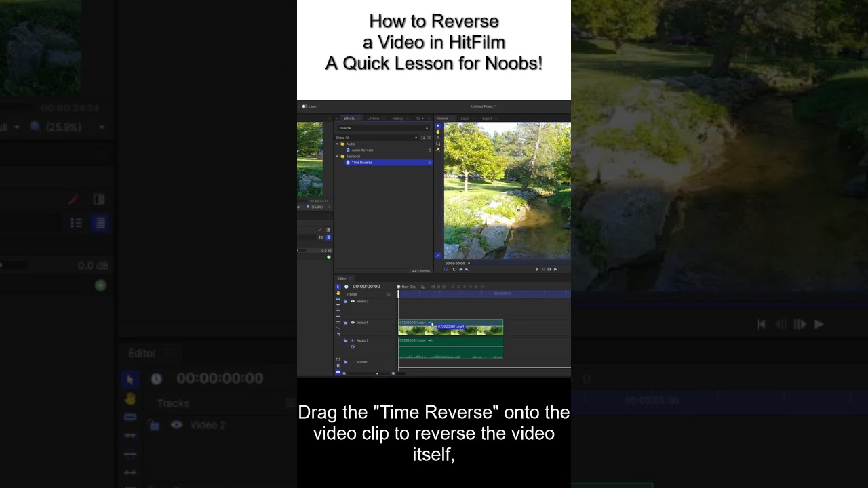Click the Editor timecode 00:00:00:00
This screenshot has height=488, width=868.
pyautogui.click(x=366, y=287)
